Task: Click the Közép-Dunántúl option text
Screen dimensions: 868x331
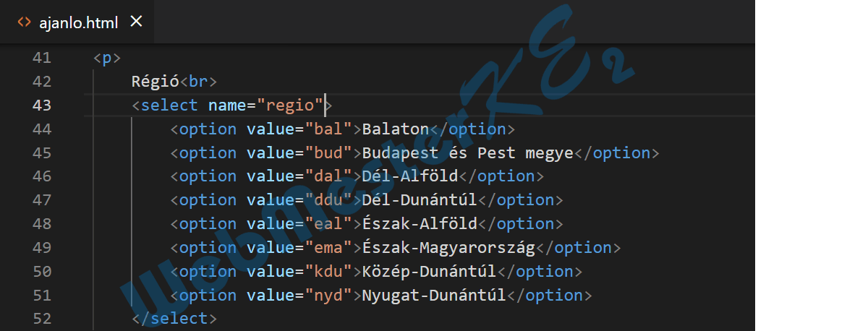Action: [x=429, y=272]
